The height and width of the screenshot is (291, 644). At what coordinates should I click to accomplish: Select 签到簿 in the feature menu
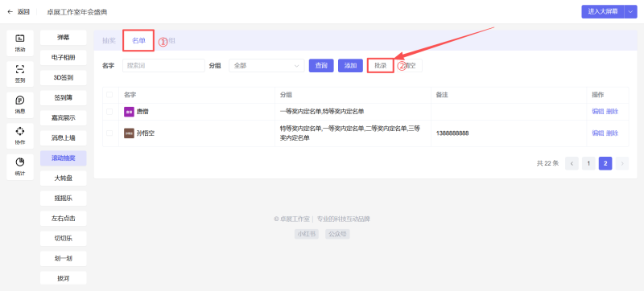(64, 97)
